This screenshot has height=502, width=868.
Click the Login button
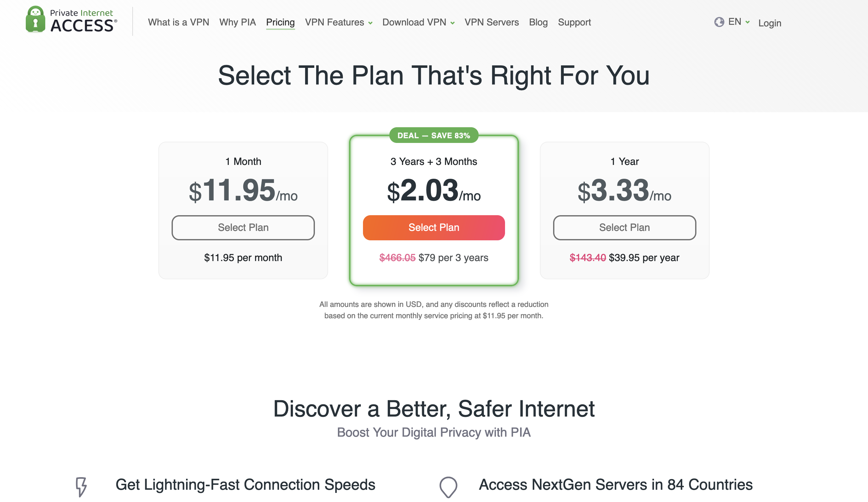pos(771,23)
